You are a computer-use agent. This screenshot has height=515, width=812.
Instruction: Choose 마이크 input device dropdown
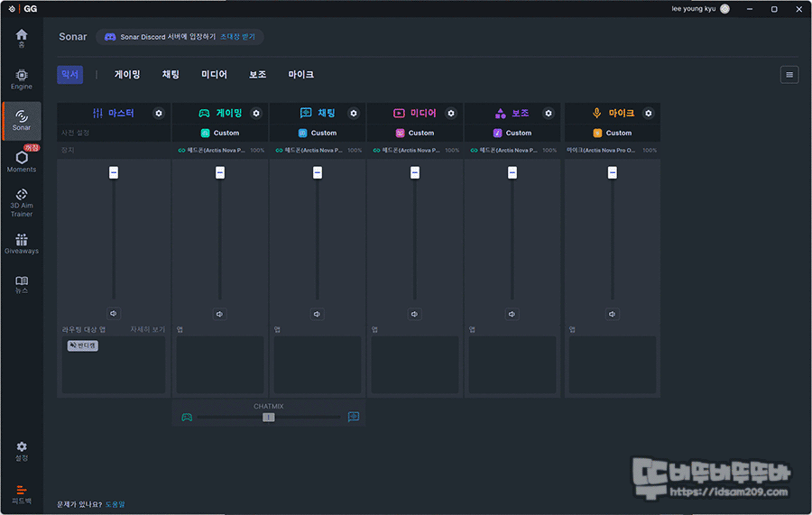tap(612, 150)
